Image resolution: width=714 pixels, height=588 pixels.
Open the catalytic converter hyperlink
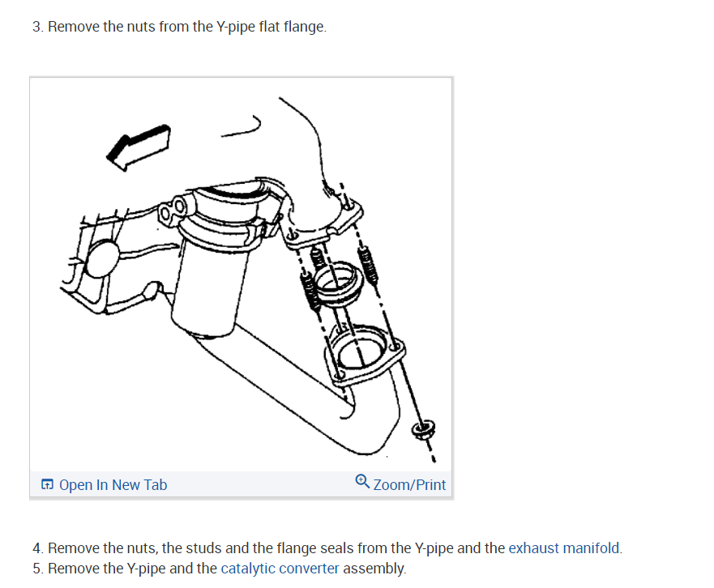tap(280, 569)
